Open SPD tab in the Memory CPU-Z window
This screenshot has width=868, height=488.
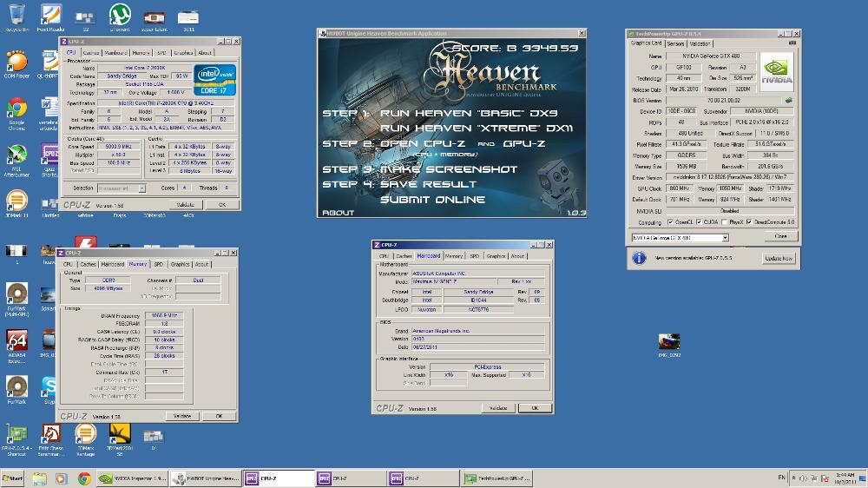(159, 264)
